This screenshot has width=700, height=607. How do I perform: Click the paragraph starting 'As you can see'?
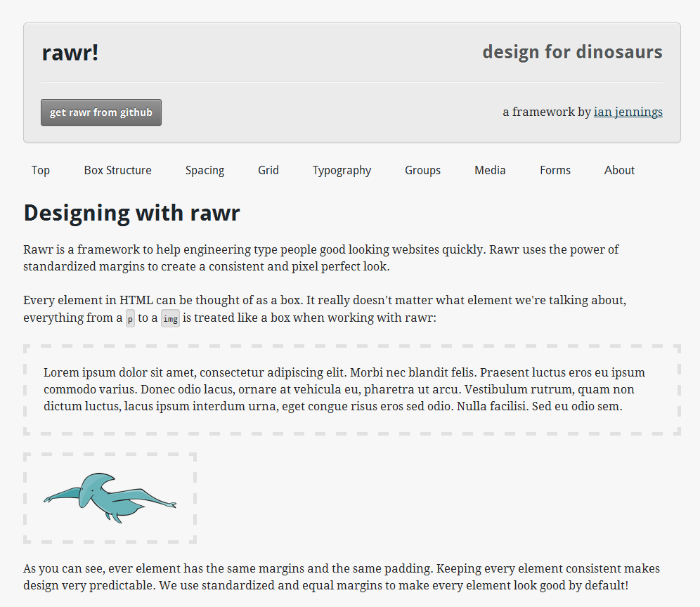342,577
